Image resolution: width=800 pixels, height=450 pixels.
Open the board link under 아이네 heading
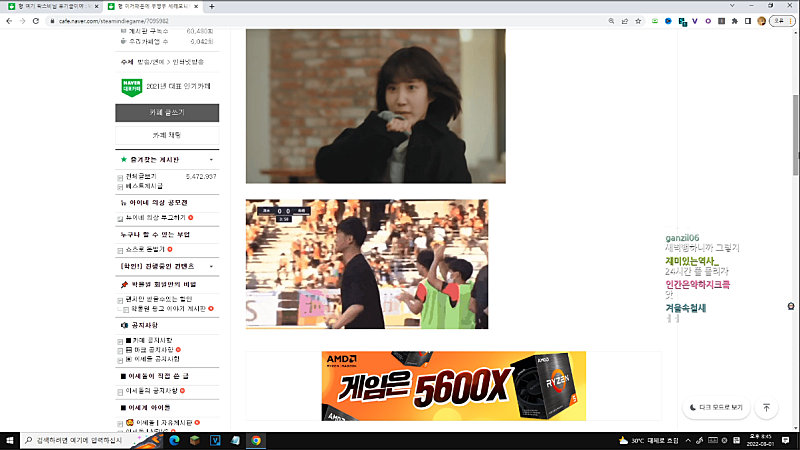(x=156, y=218)
